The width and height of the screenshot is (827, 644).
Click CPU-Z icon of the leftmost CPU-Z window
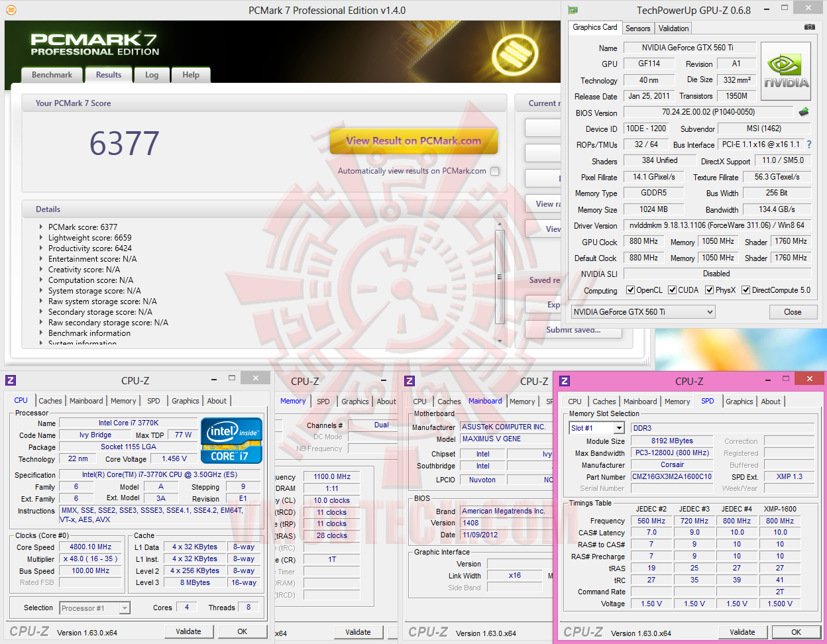click(x=11, y=380)
